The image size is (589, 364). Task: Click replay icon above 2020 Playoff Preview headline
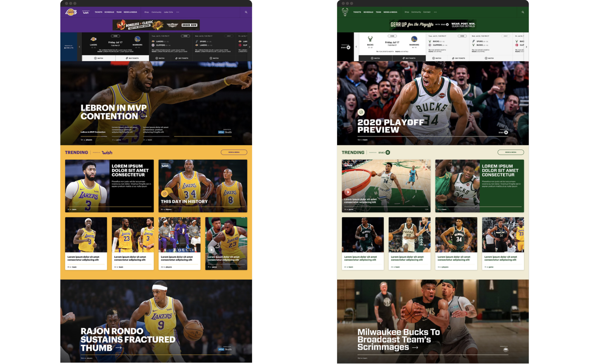(x=361, y=112)
